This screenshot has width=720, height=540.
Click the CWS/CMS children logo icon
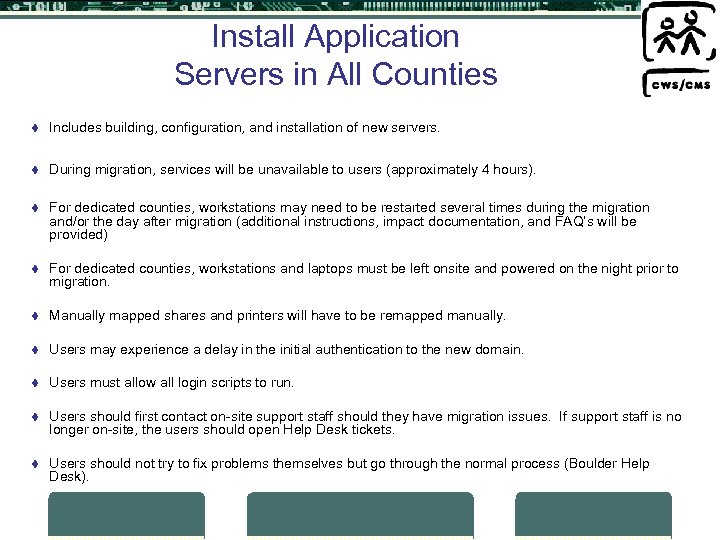679,32
